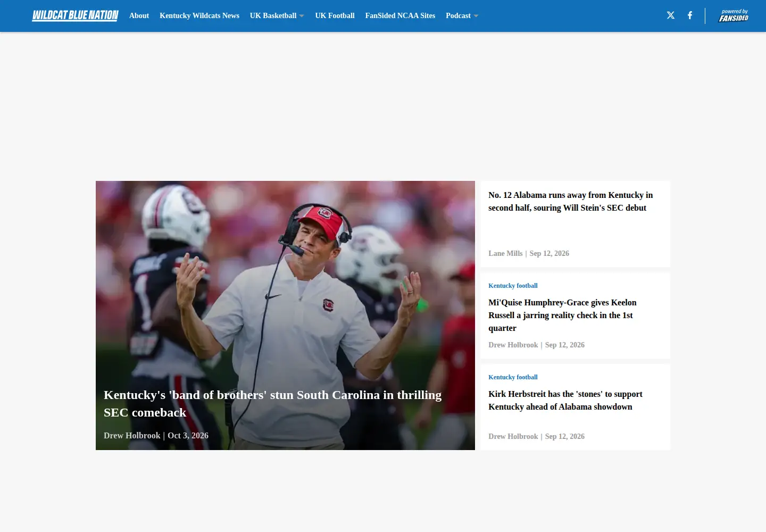This screenshot has width=766, height=532.
Task: Open the No. 12 Alabama runs away article
Action: (x=570, y=202)
